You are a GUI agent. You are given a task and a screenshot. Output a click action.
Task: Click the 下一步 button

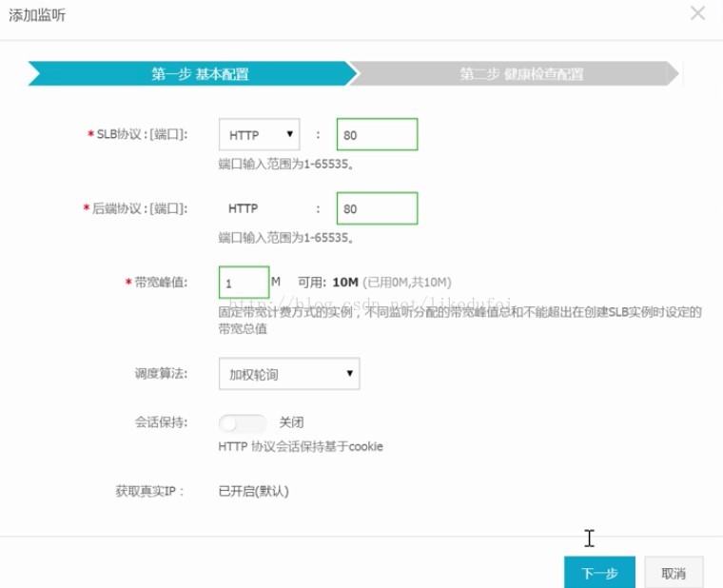coord(599,573)
